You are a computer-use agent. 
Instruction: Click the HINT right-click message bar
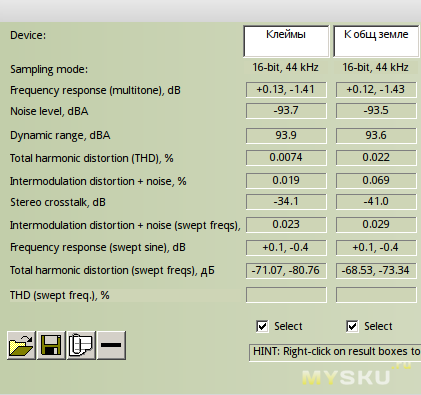(x=335, y=352)
